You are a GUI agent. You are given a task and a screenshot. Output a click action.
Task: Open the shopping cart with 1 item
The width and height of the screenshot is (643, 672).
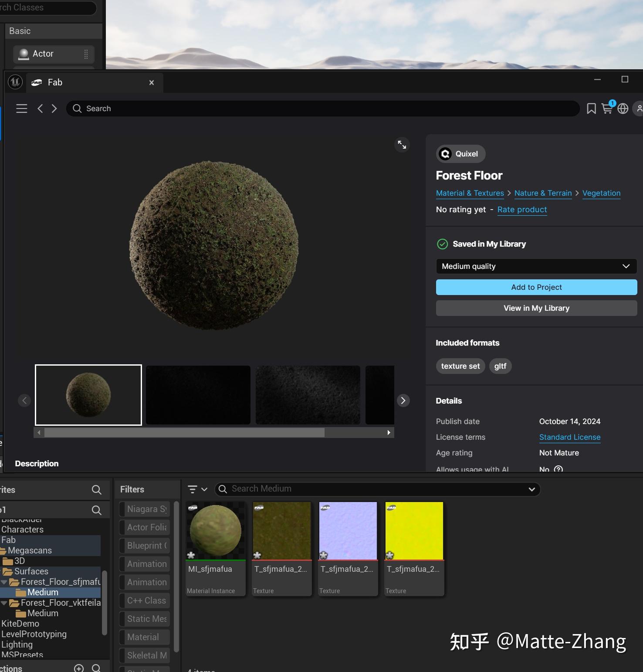(x=607, y=109)
